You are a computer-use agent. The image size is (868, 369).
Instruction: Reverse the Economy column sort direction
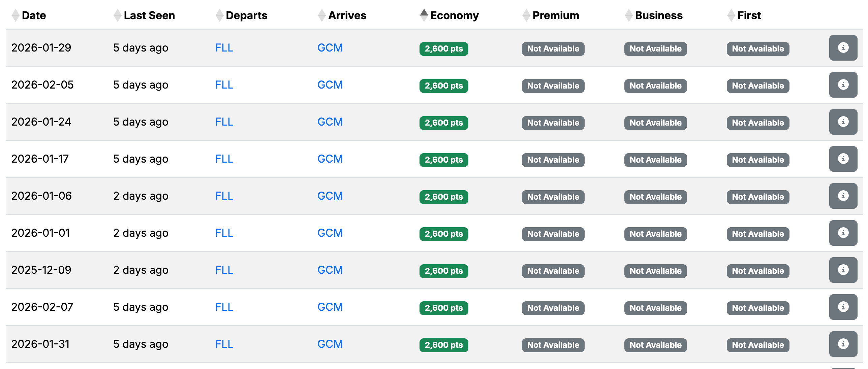[x=424, y=15]
